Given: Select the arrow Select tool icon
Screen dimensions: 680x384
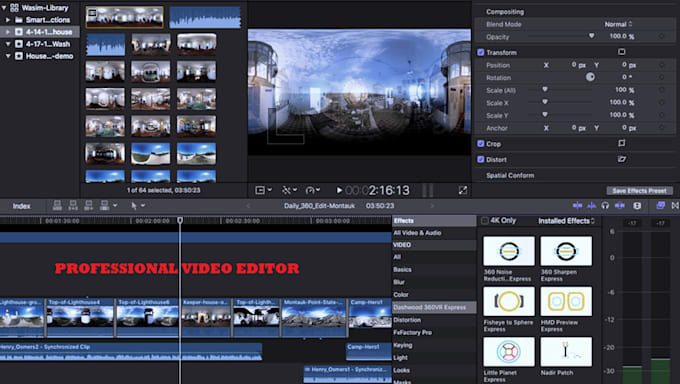Looking at the screenshot, I should point(134,206).
